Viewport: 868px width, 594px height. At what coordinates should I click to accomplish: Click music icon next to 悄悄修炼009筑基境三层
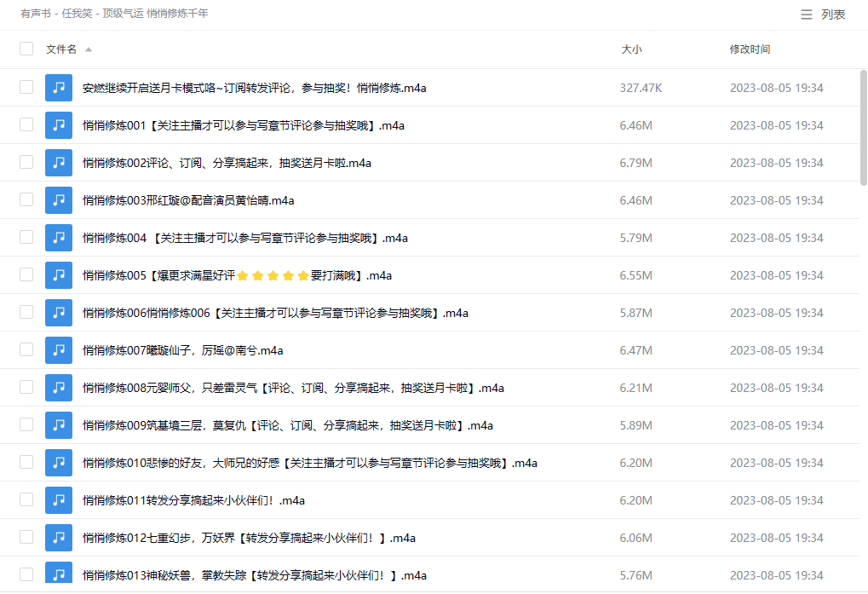click(59, 425)
